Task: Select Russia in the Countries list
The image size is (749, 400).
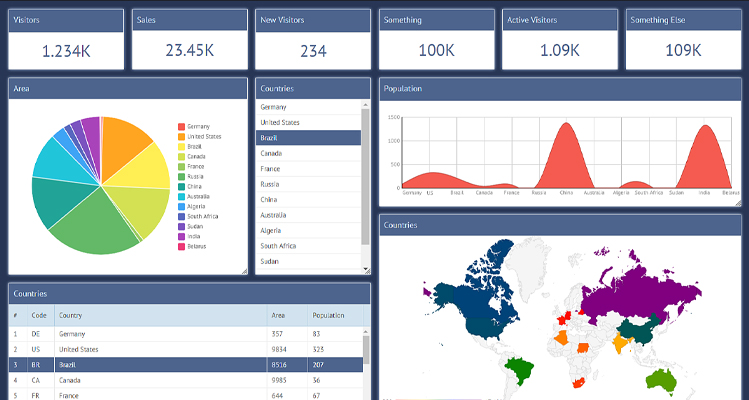Action: point(308,184)
